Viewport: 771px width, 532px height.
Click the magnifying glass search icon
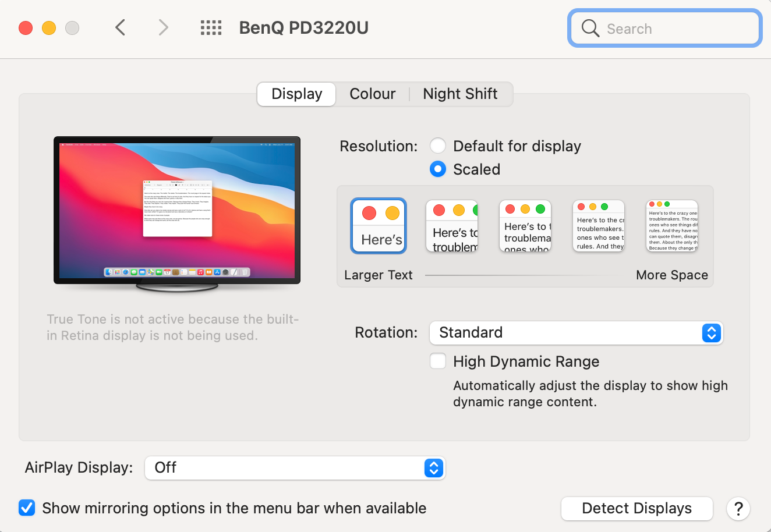590,28
